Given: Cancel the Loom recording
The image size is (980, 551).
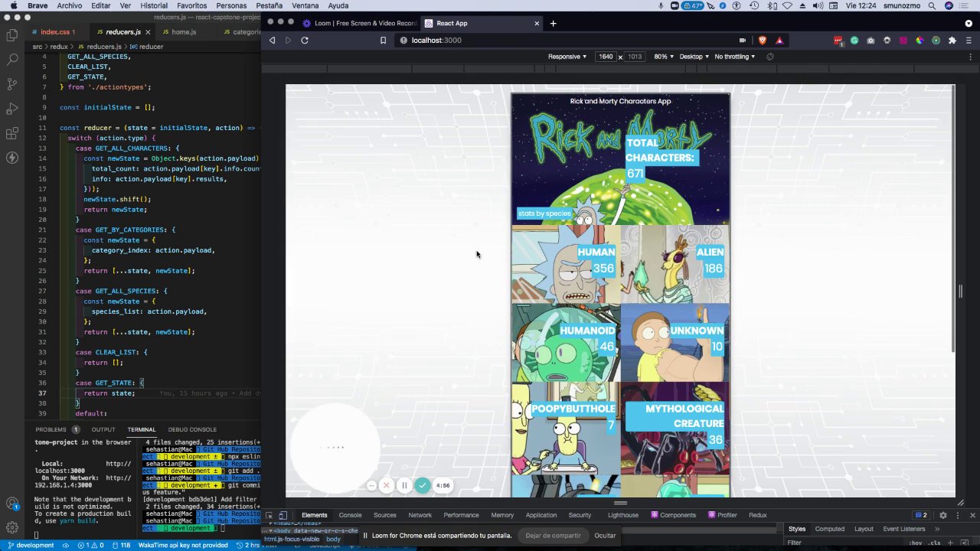Looking at the screenshot, I should [387, 485].
